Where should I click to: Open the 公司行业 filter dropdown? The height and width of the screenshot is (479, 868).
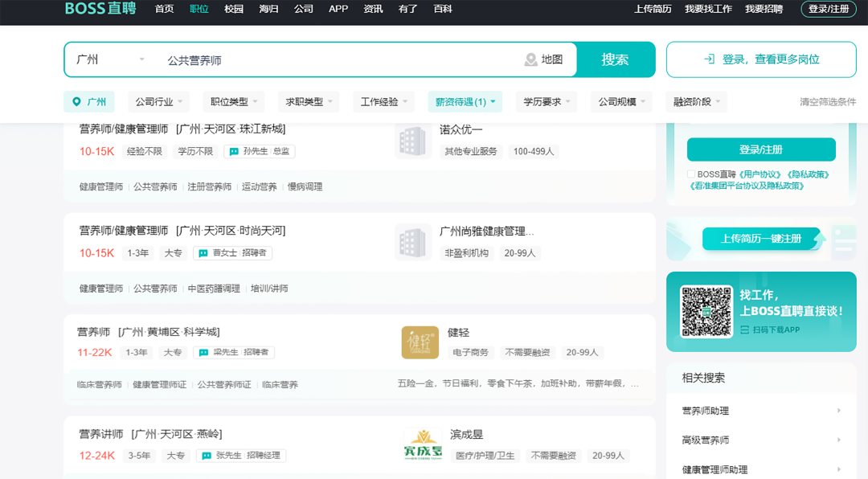point(160,102)
